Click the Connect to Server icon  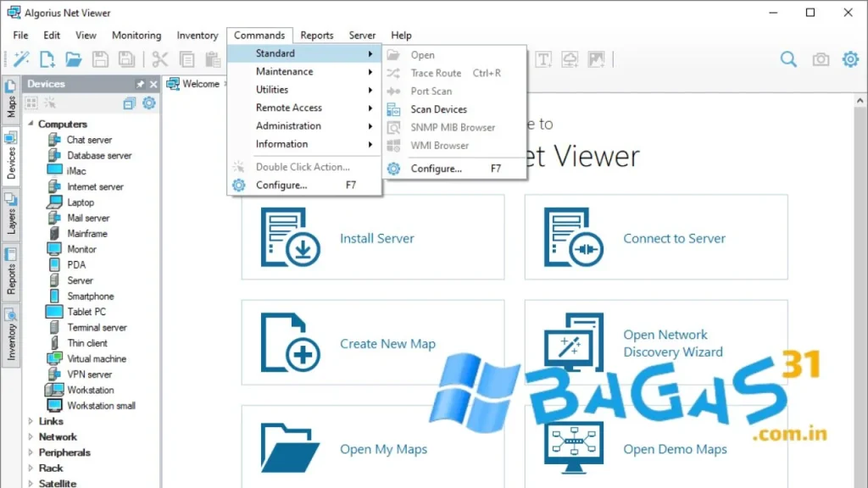click(574, 237)
